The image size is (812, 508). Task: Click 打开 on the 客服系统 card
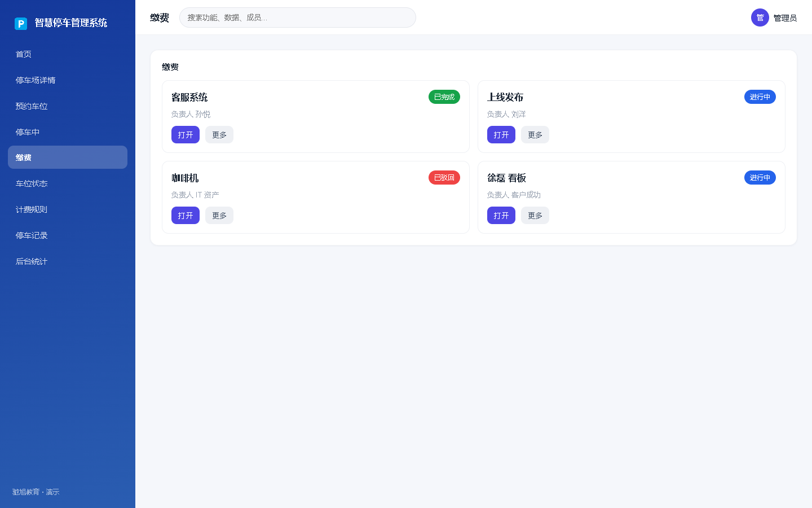click(186, 135)
